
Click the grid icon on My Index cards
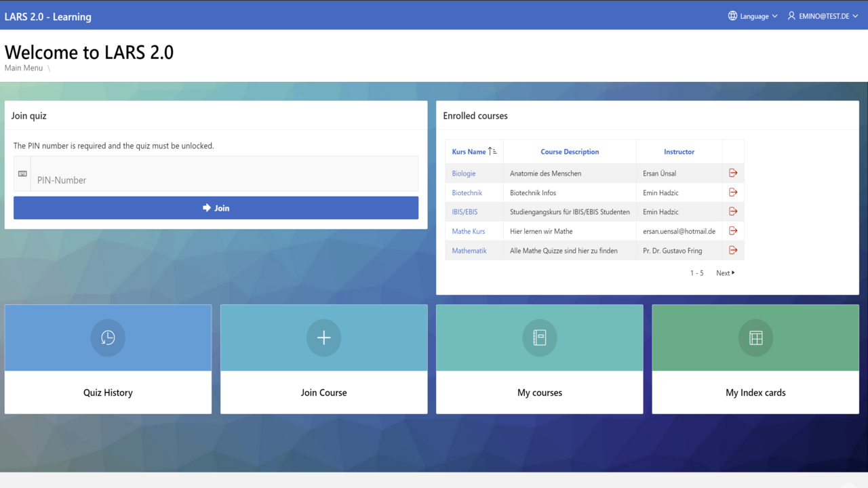click(x=755, y=338)
